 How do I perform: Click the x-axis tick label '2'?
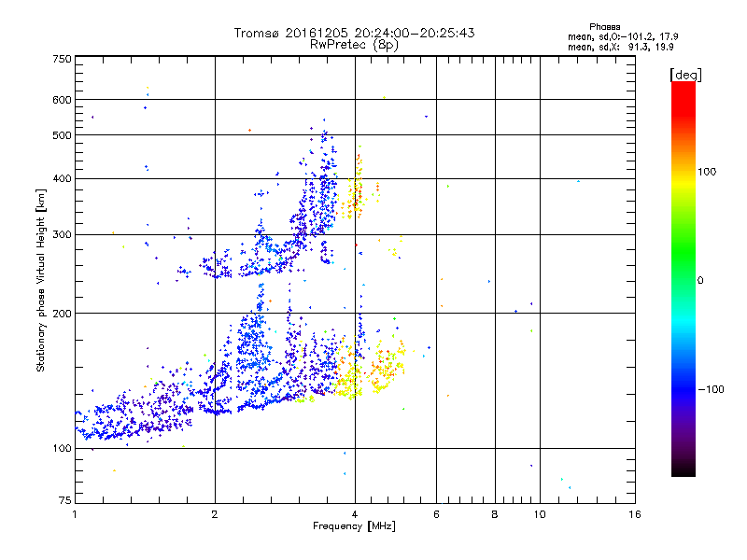click(x=215, y=514)
